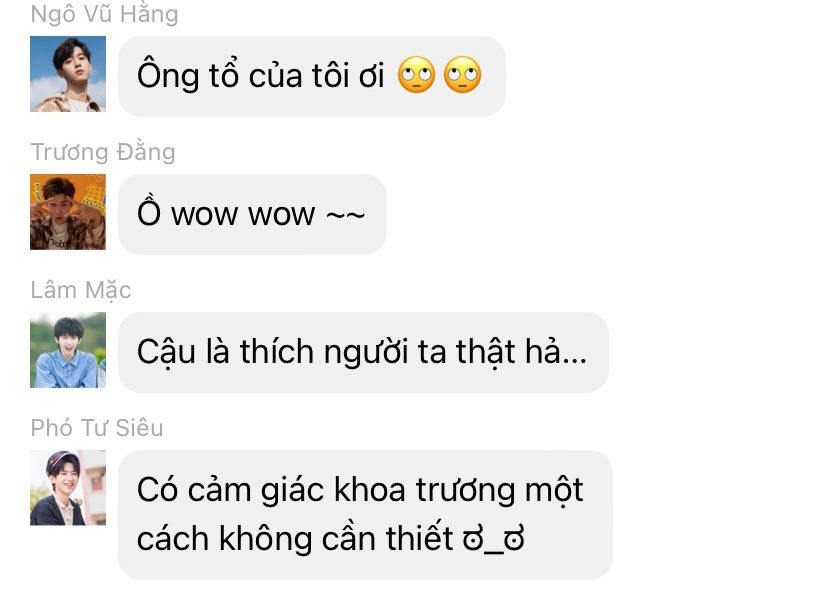View Phó Tư Siêu's avatar wearing cap
This screenshot has width=828, height=593.
pyautogui.click(x=68, y=488)
